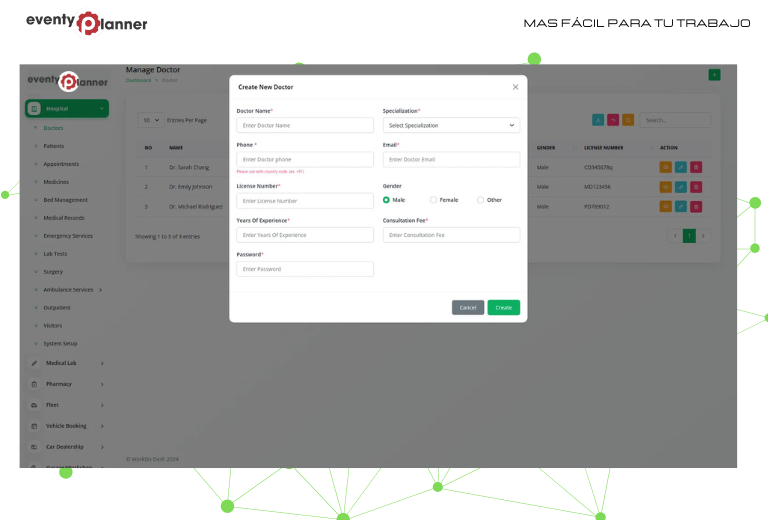Open the Select Specialization dropdown
This screenshot has height=520, width=768.
[451, 126]
